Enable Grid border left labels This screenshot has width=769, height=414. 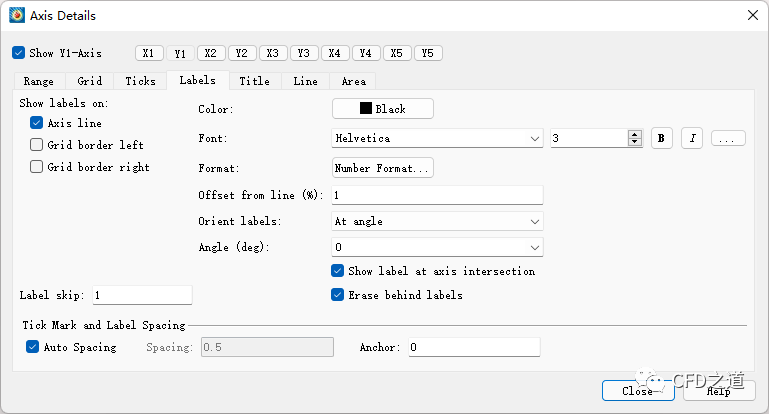(x=37, y=145)
